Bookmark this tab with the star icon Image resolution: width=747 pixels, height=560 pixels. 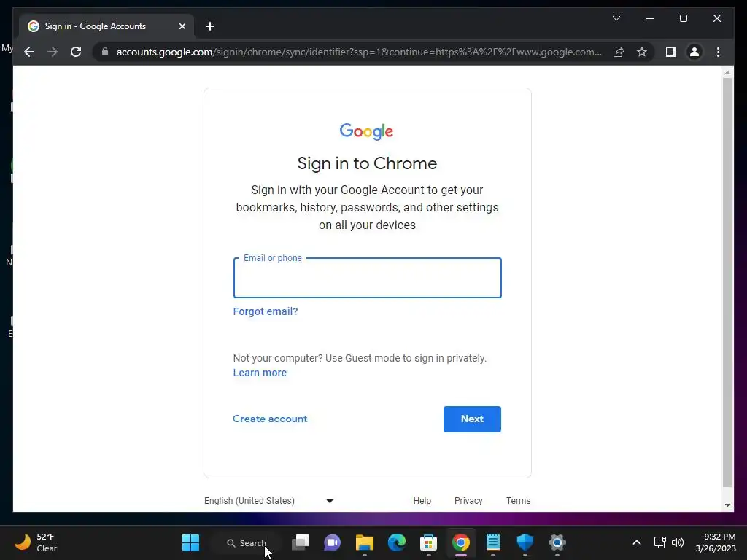tap(642, 52)
